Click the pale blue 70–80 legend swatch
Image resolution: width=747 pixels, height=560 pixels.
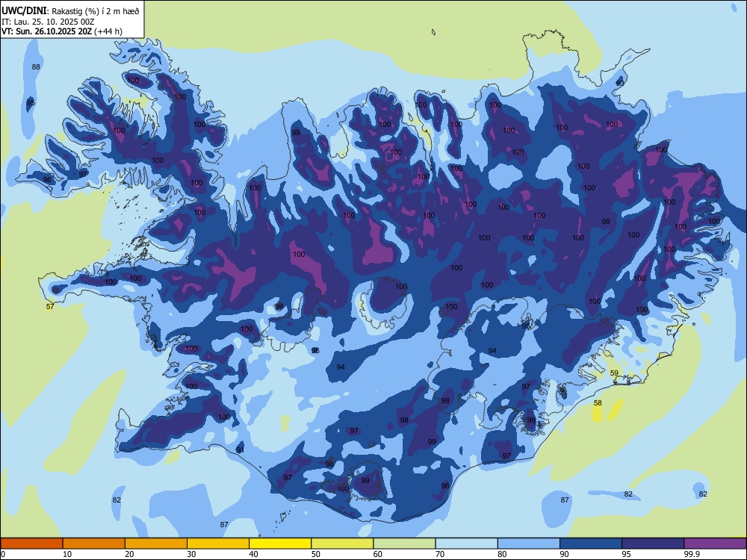pos(467,544)
